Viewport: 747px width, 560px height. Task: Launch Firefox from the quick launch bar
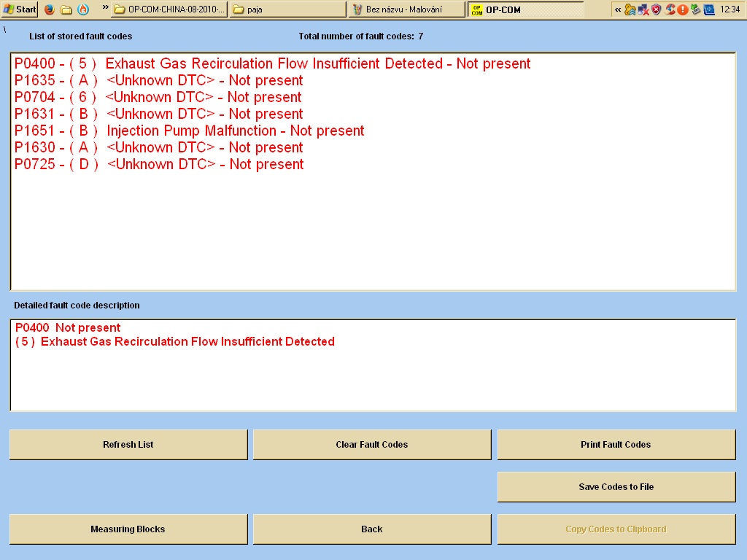[50, 9]
